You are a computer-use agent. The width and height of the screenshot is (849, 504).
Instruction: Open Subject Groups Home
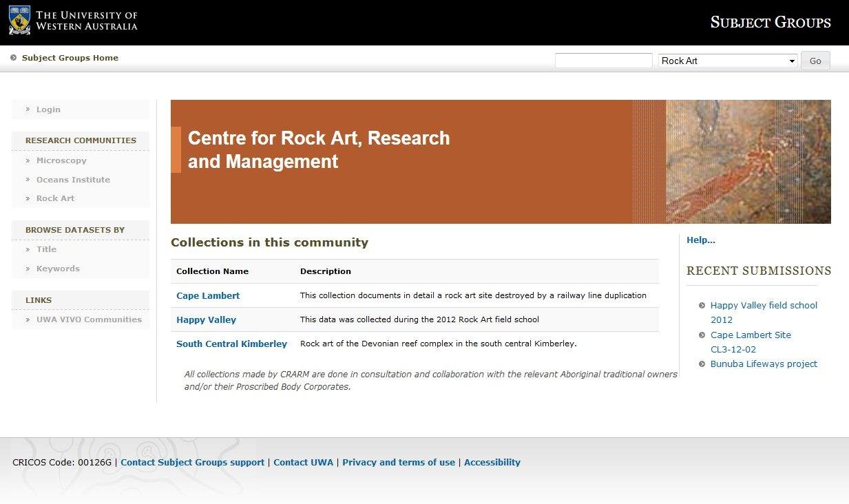click(70, 58)
